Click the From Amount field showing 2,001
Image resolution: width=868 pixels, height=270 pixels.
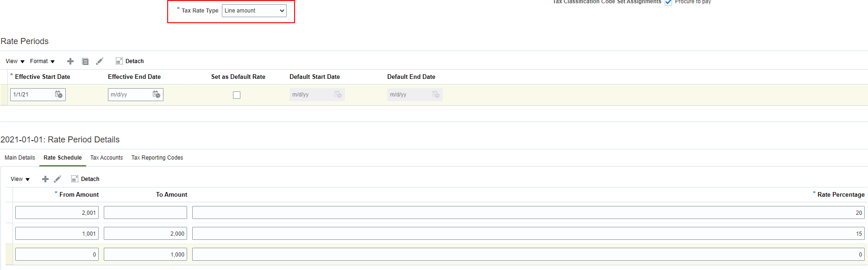tap(57, 212)
